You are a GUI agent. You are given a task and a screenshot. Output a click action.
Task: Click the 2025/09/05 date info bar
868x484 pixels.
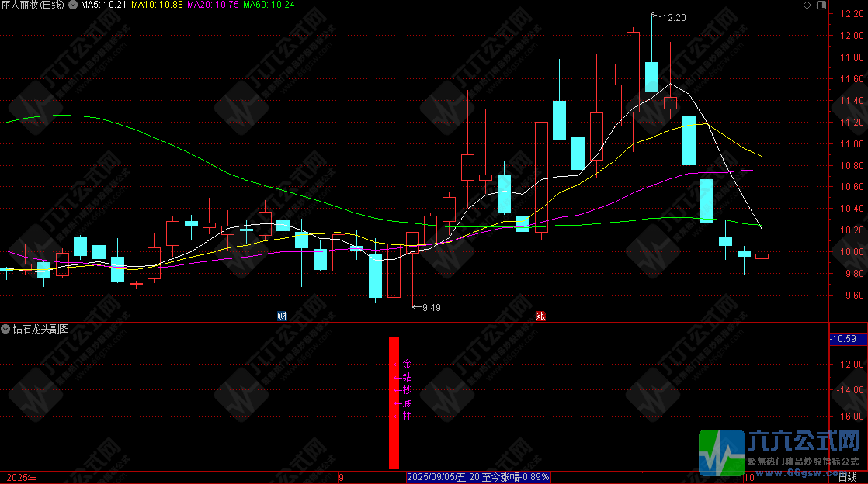coord(478,477)
